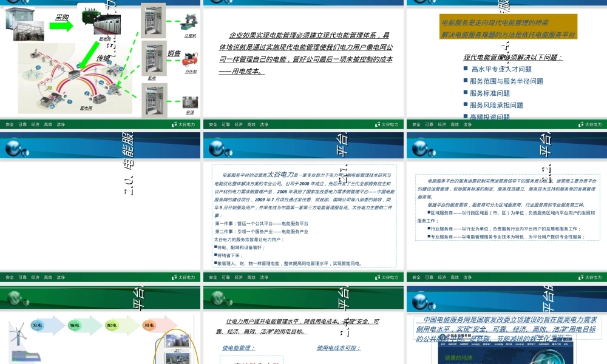
Task: Click 安全 in the 采购 slide footer
Action: (10, 124)
